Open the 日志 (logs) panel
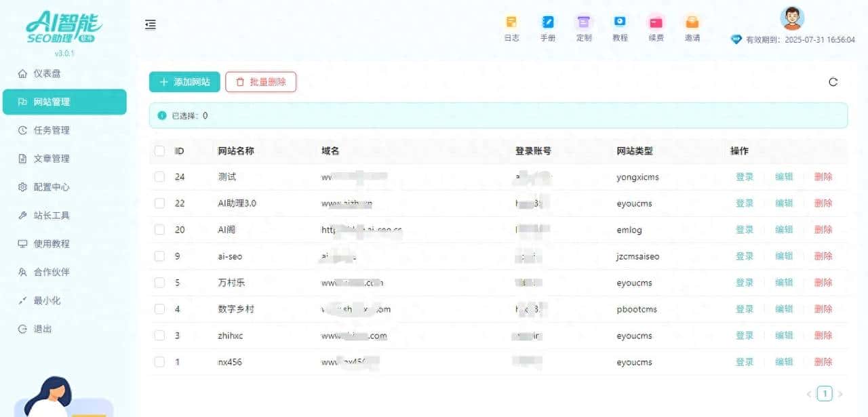 pyautogui.click(x=511, y=28)
